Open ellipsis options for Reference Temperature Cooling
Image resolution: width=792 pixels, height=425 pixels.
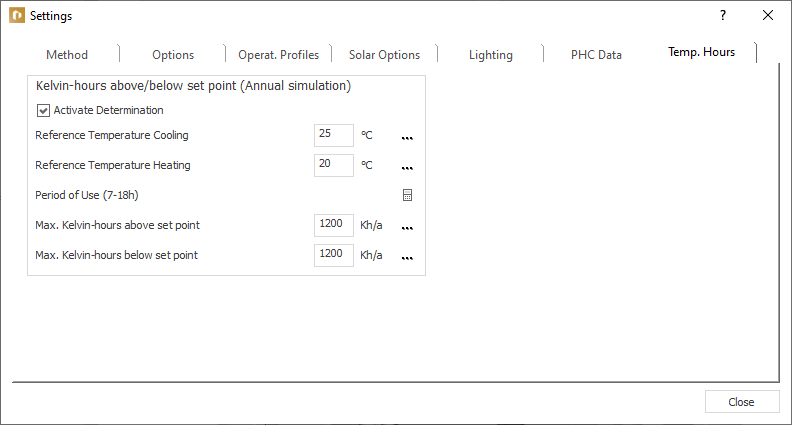[407, 138]
